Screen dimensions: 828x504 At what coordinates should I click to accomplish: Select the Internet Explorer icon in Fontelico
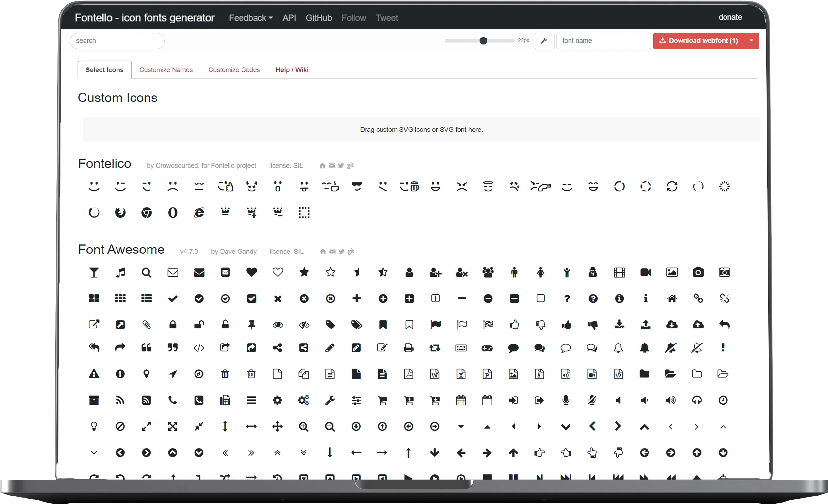[199, 213]
